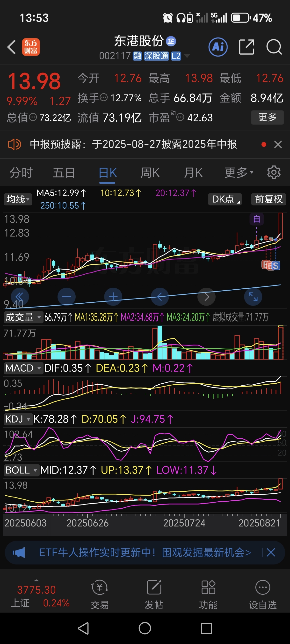Open the 东方财富 logo icon
Screen dimensions: 290x644
(31, 47)
